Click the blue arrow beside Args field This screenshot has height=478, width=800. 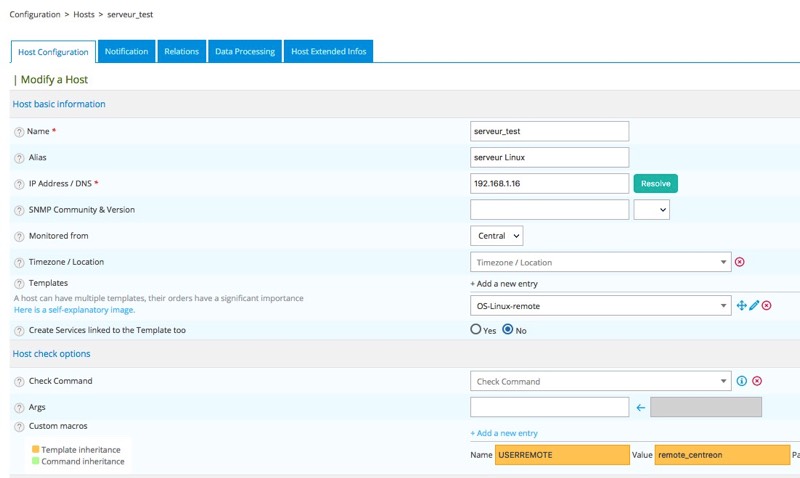[641, 407]
